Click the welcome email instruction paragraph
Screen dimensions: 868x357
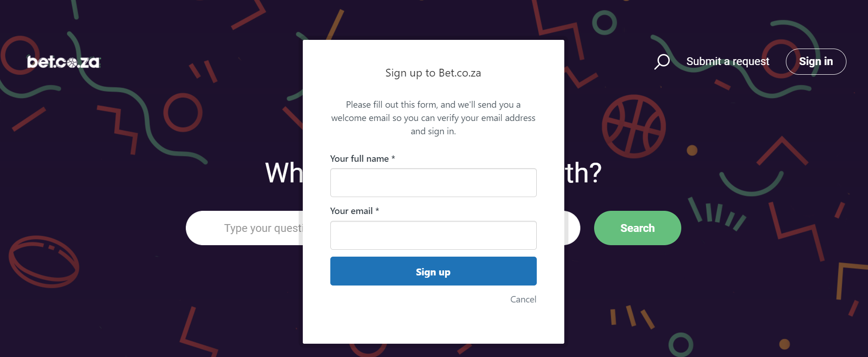433,118
